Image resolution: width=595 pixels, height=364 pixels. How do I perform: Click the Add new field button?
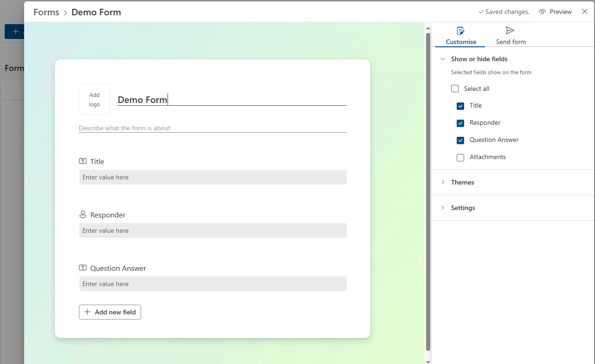coord(110,312)
